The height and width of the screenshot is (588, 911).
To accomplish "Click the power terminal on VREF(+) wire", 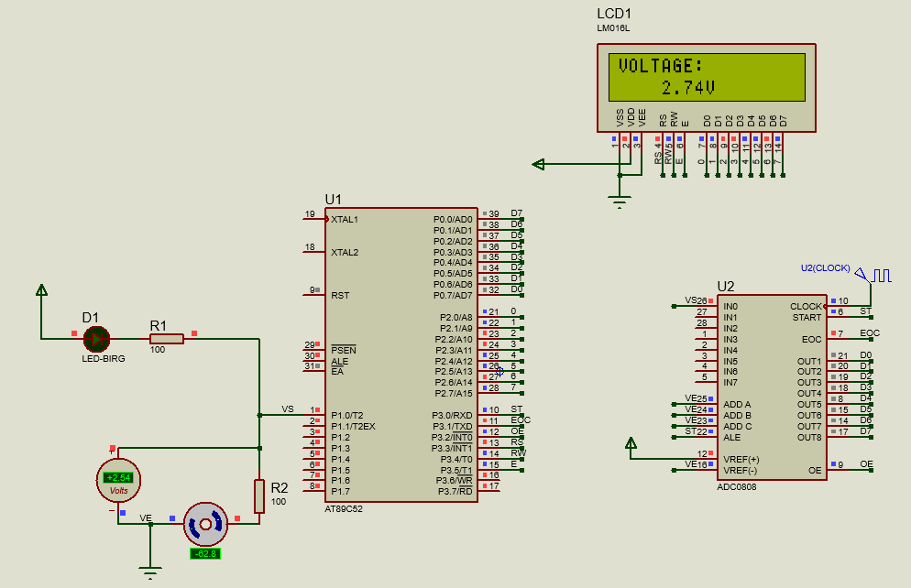I will pos(631,443).
